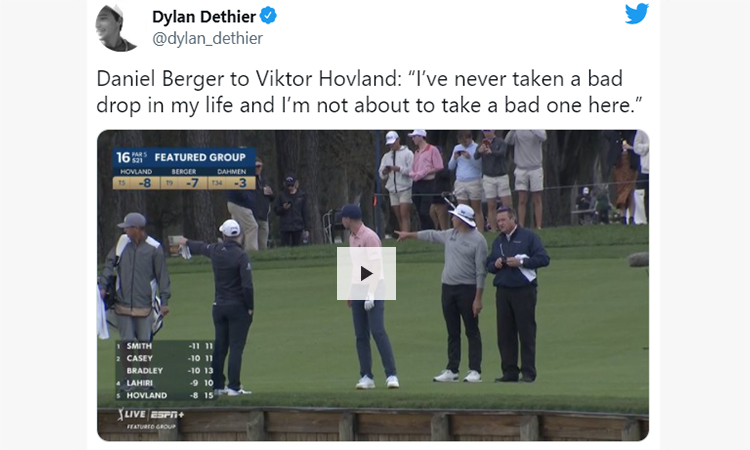
Task: Click the Hovland leaderboard row
Action: (165, 395)
